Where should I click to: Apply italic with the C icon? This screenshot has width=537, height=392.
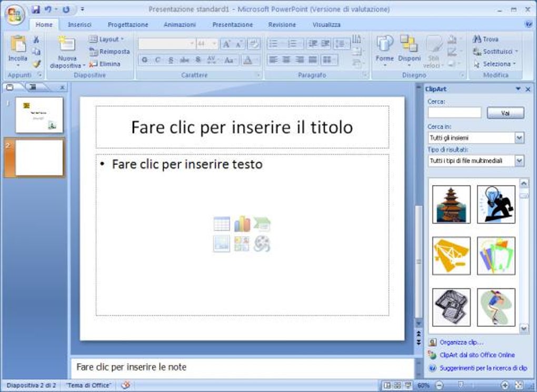point(157,61)
